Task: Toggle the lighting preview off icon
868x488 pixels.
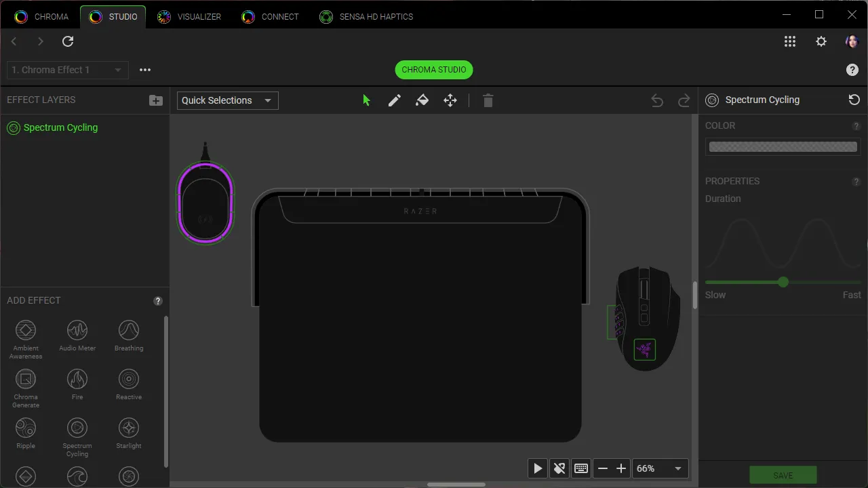Action: (x=559, y=468)
